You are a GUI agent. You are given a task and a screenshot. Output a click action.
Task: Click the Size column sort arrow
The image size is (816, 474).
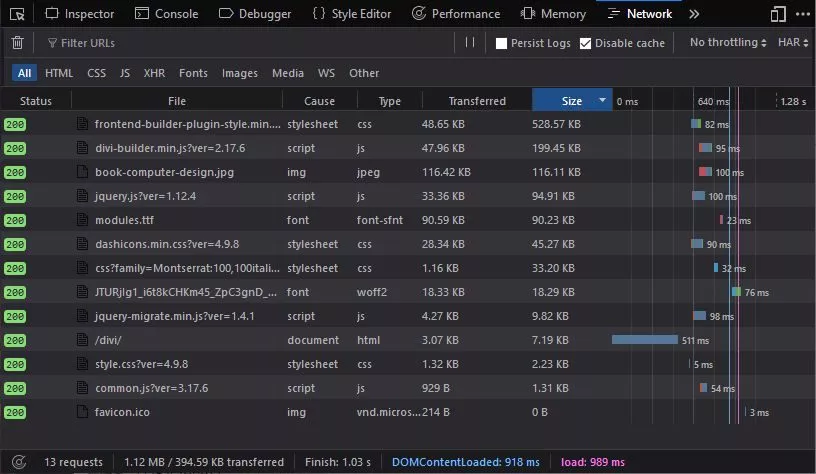(602, 101)
